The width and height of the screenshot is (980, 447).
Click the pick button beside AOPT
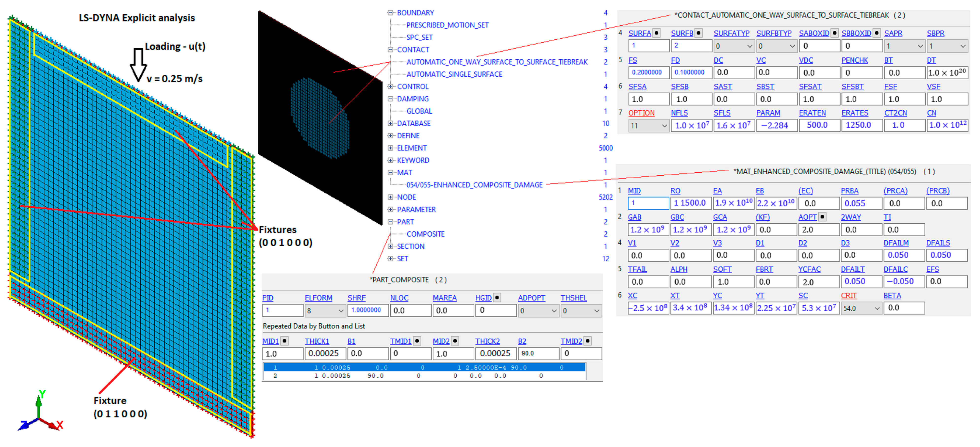[x=823, y=217]
